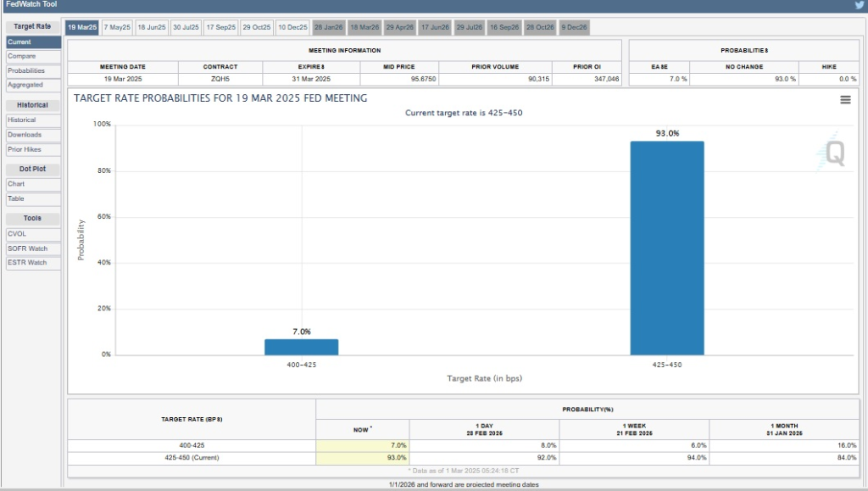Click the Twitter bird icon
This screenshot has width=868, height=491.
860,5
